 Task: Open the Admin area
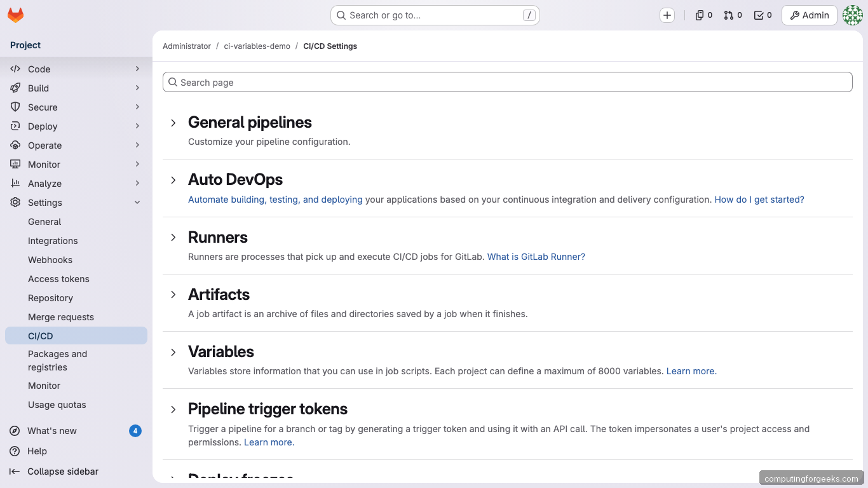tap(809, 15)
